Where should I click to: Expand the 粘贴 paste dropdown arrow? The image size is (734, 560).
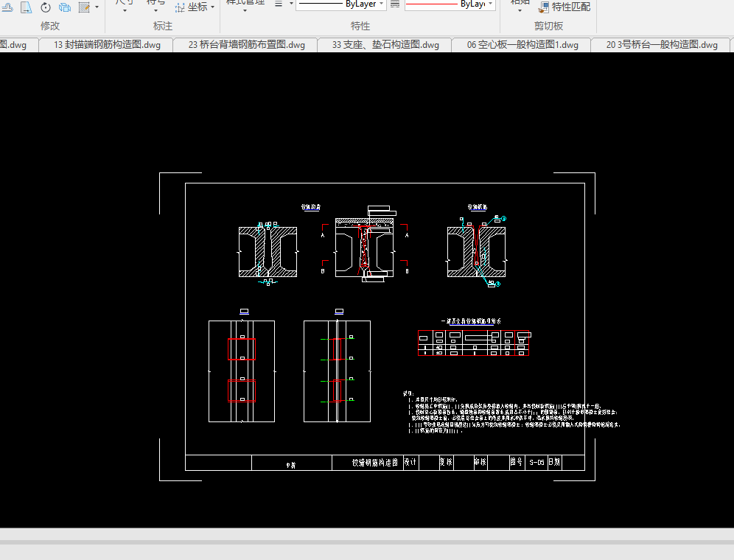(x=520, y=10)
